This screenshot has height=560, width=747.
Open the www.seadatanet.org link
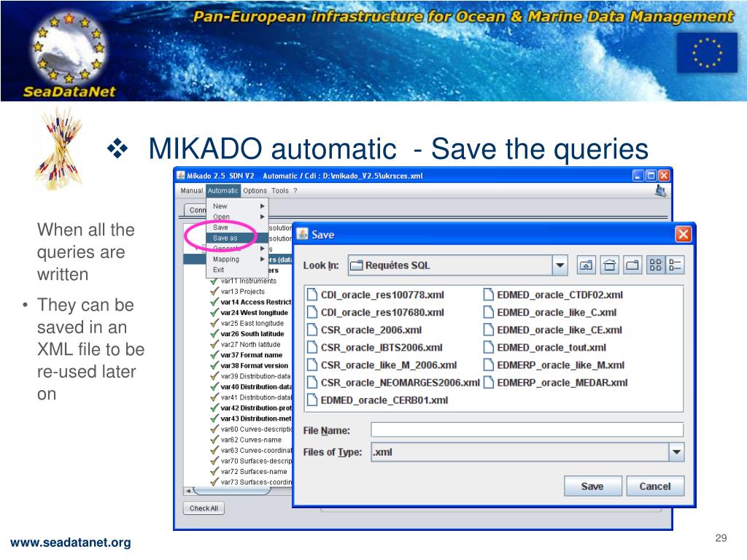tap(71, 542)
